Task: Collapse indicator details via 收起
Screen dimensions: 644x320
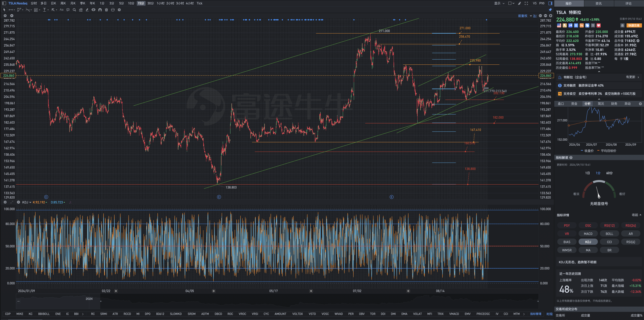Action: click(x=636, y=215)
